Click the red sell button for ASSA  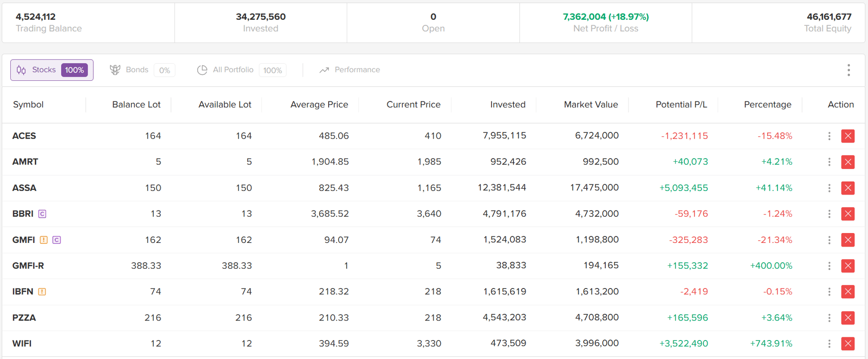point(848,188)
